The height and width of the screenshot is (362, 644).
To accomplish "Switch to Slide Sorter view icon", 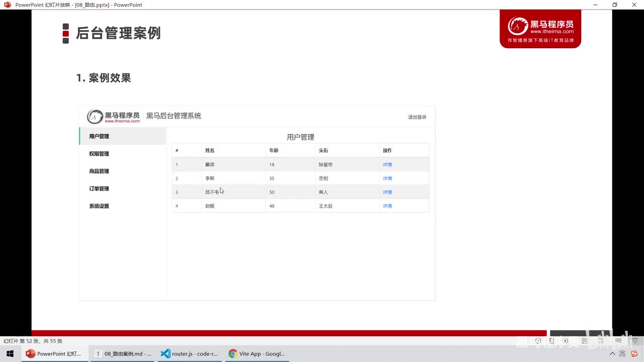I will pyautogui.click(x=601, y=340).
